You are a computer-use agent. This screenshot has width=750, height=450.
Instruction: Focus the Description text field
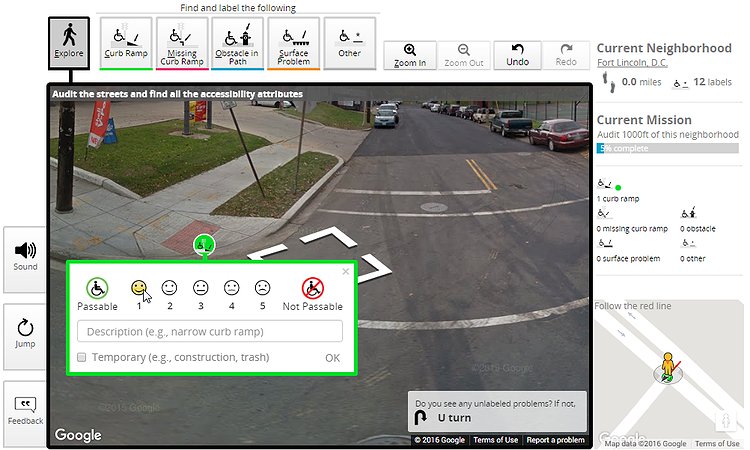click(x=210, y=331)
